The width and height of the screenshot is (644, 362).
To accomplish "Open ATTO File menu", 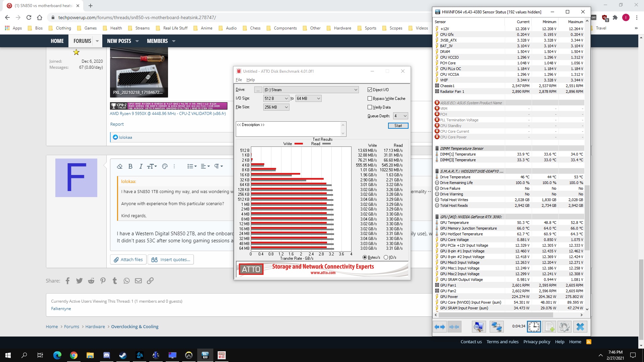I will click(x=239, y=80).
